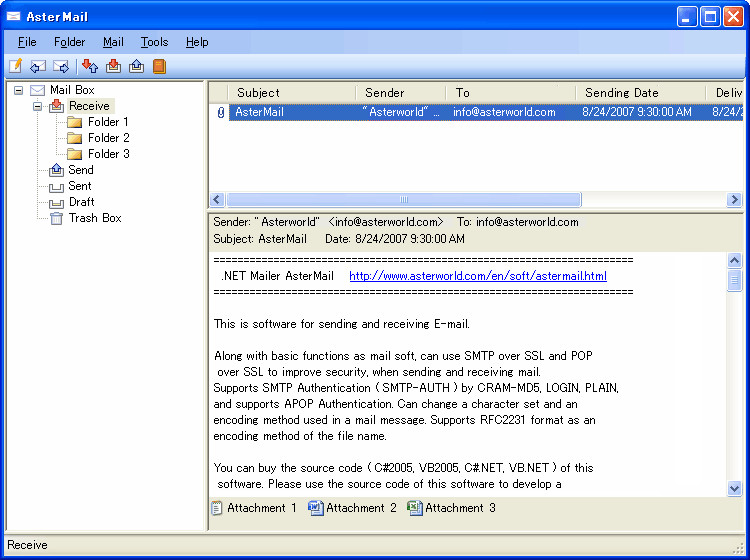Viewport: 750px width, 560px height.
Task: Click the Folder 3 folder icon
Action: (x=74, y=154)
